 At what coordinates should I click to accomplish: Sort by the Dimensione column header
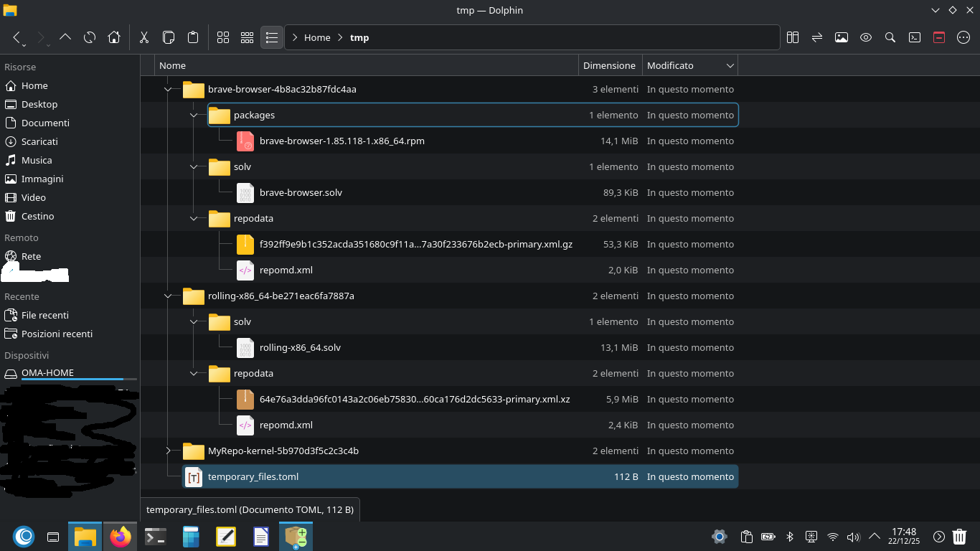[x=609, y=65]
